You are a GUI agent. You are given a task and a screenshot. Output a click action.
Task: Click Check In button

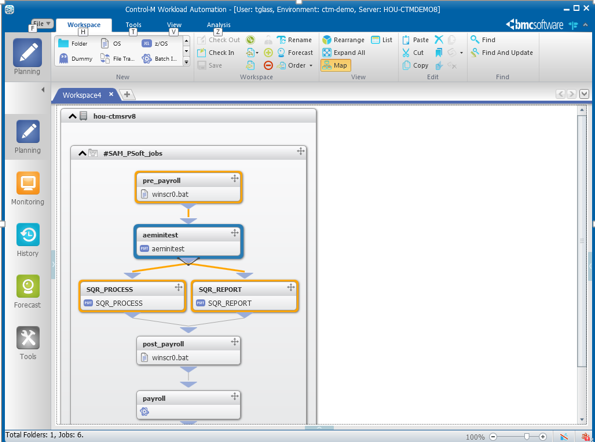coord(216,53)
